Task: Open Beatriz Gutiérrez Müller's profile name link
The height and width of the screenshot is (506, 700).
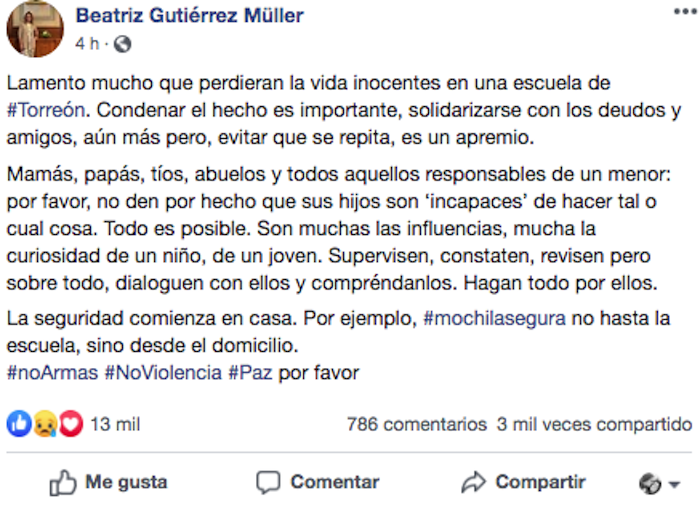Action: [189, 15]
